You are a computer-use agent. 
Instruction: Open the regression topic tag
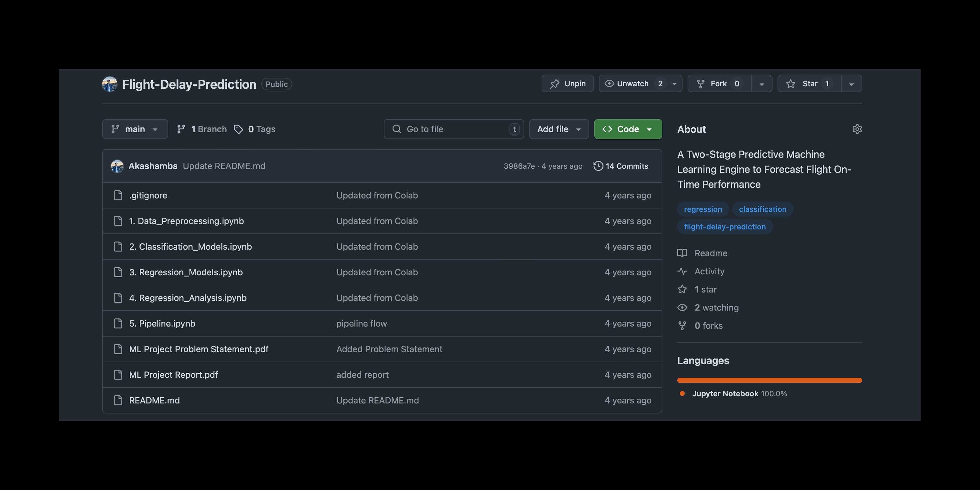pos(703,209)
